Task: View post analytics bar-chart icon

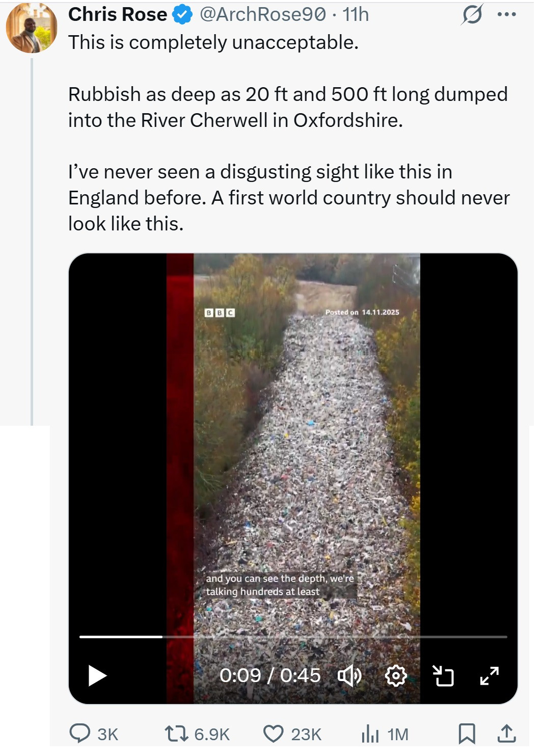Action: [370, 734]
